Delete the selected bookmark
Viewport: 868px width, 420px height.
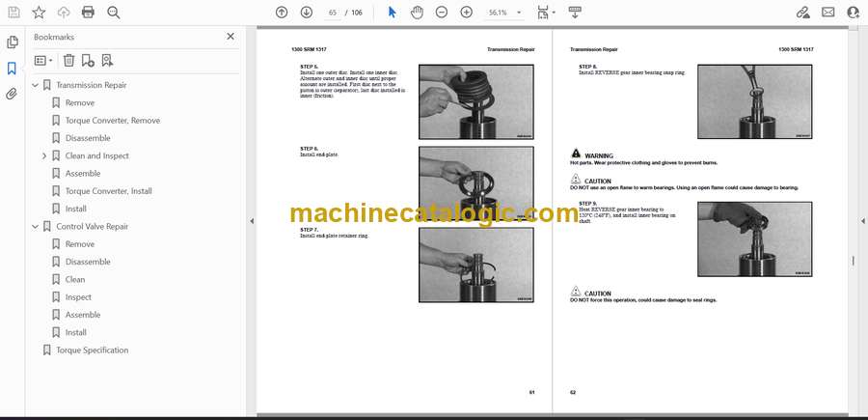tap(68, 61)
